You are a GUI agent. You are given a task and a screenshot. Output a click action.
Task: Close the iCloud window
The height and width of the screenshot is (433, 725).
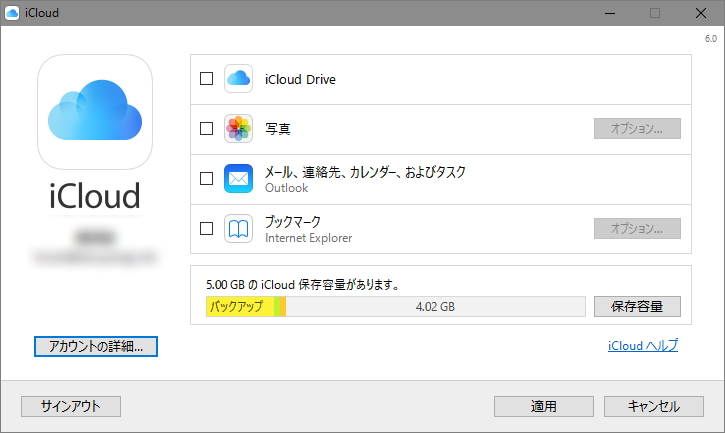click(x=701, y=13)
